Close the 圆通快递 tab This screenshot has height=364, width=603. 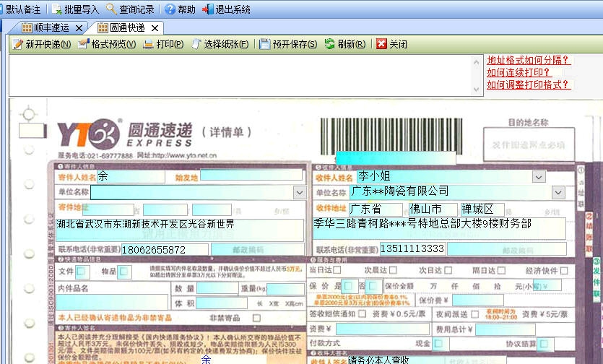coord(155,28)
